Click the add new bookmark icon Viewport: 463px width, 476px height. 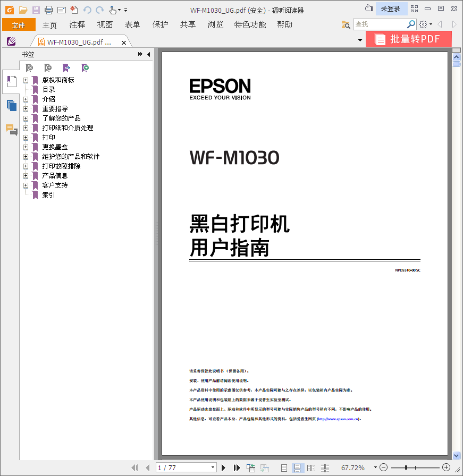[48, 68]
